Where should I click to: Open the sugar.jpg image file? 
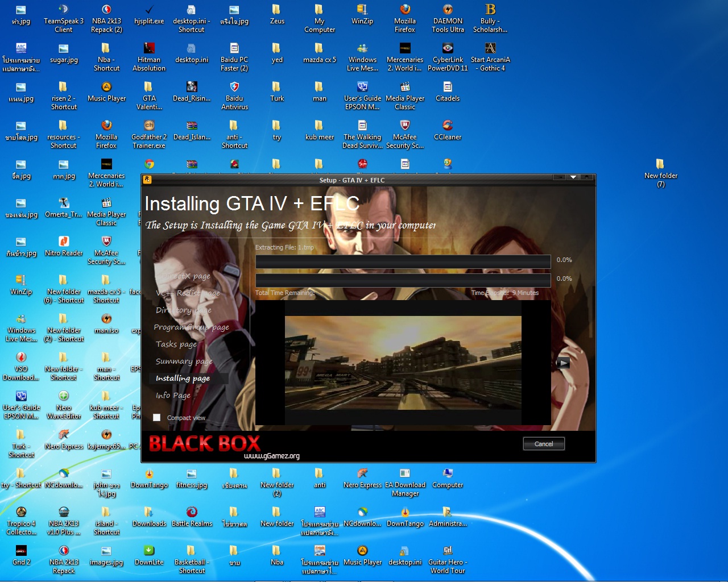tap(64, 53)
